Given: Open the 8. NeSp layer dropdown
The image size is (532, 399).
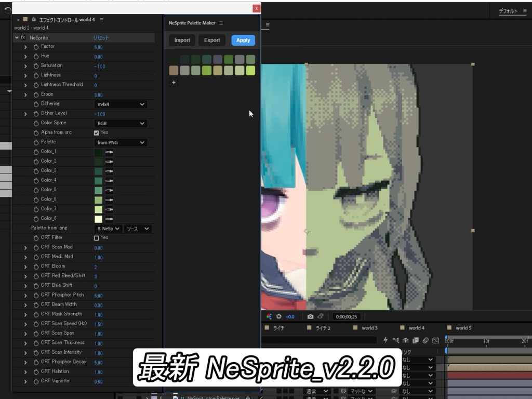Looking at the screenshot, I should 108,229.
